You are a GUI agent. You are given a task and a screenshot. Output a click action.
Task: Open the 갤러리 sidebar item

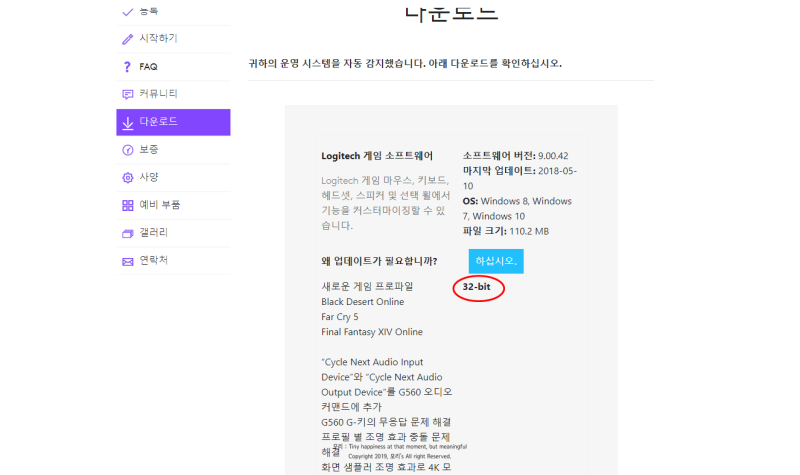tap(173, 233)
